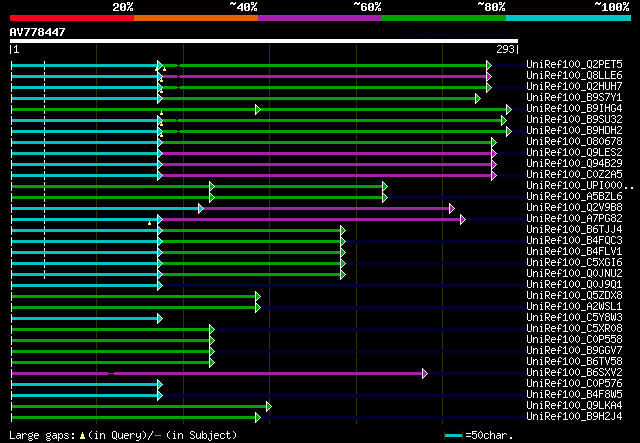Image resolution: width=640 pixels, height=443 pixels.
Task: Click the UniRef100_Q5ZDX8 label
Action: pyautogui.click(x=574, y=296)
